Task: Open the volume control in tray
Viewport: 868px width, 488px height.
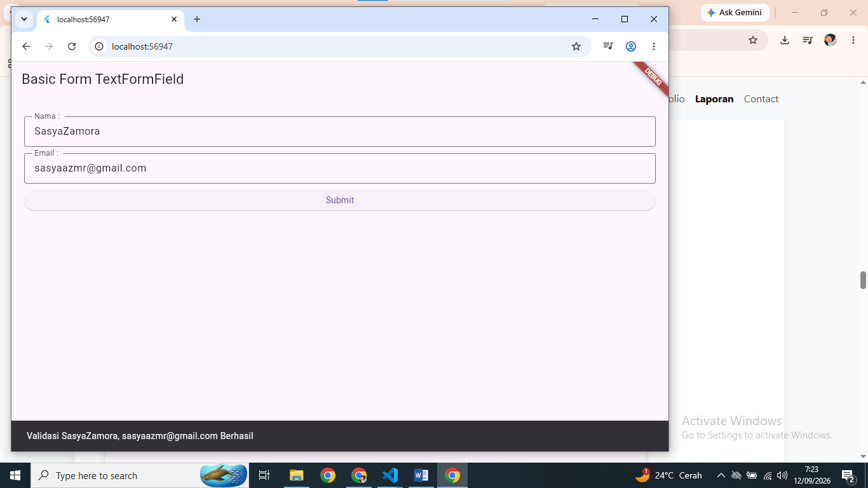Action: (782, 475)
